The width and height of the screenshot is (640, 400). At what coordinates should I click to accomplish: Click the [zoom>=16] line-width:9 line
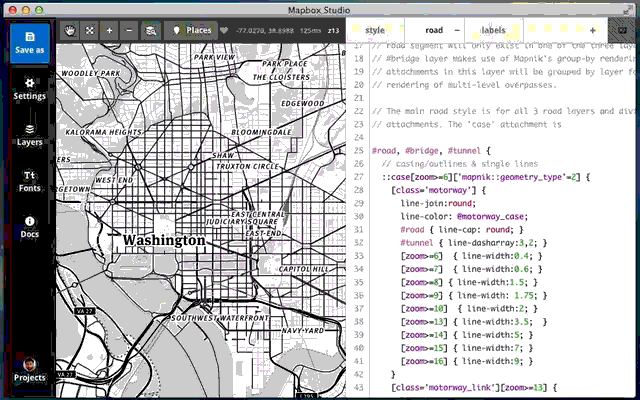coord(467,361)
